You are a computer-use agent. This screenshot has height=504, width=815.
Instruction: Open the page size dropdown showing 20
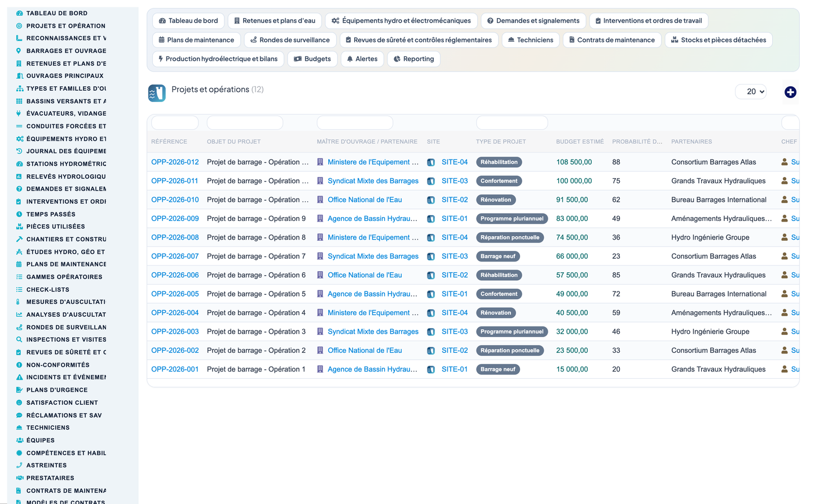point(751,91)
